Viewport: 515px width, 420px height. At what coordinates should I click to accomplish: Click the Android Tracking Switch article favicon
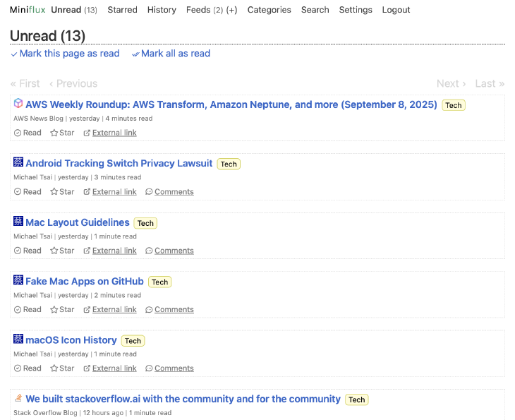coord(18,162)
